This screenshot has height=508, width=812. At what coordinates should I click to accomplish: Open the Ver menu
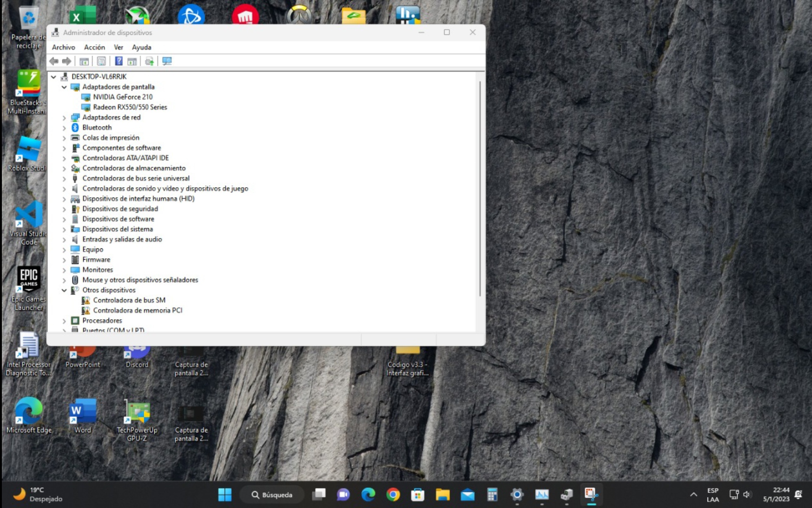pyautogui.click(x=118, y=47)
